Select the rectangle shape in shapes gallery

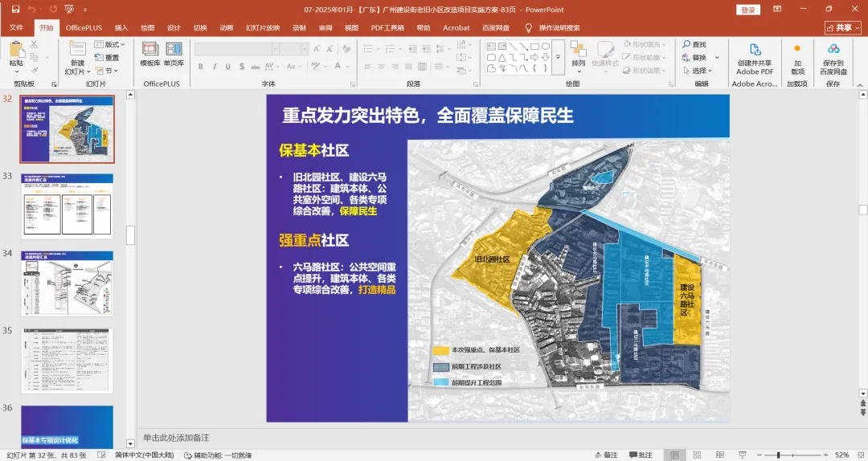pos(534,47)
